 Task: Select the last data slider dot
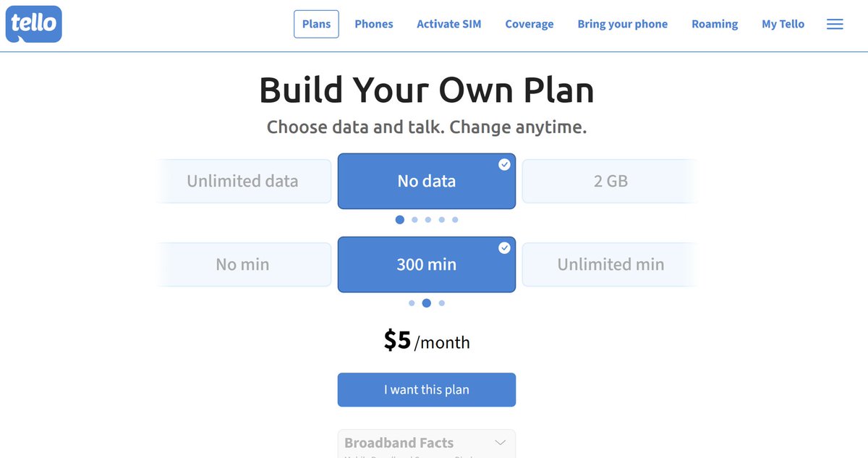coord(455,220)
